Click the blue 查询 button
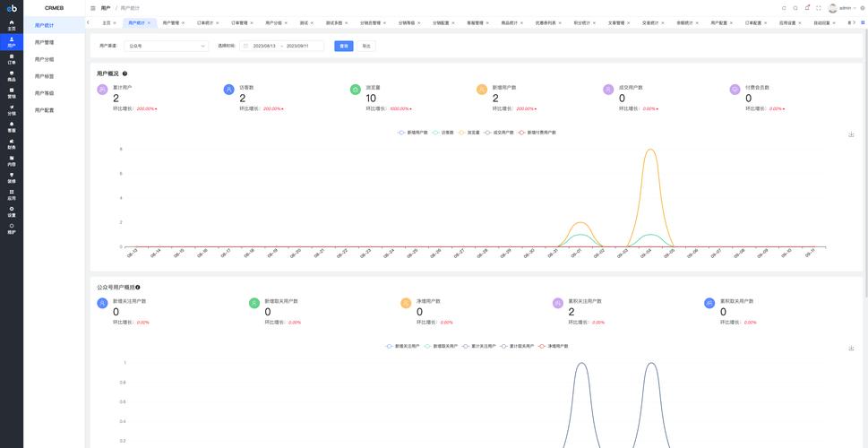This screenshot has width=868, height=448. (x=344, y=46)
